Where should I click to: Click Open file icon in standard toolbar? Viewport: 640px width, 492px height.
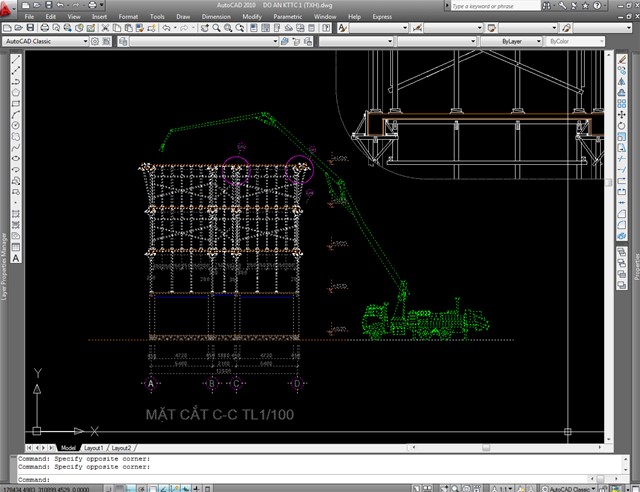pos(19,28)
